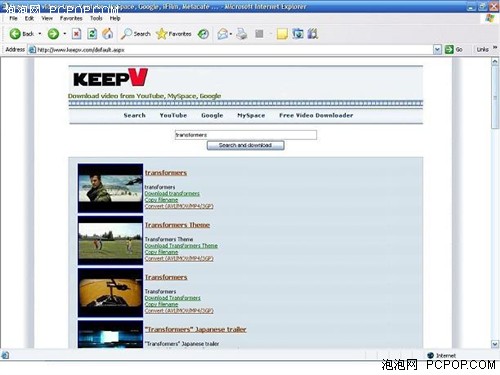The width and height of the screenshot is (500, 375).
Task: Click the Search tab on KeepV navigation
Action: 135,115
